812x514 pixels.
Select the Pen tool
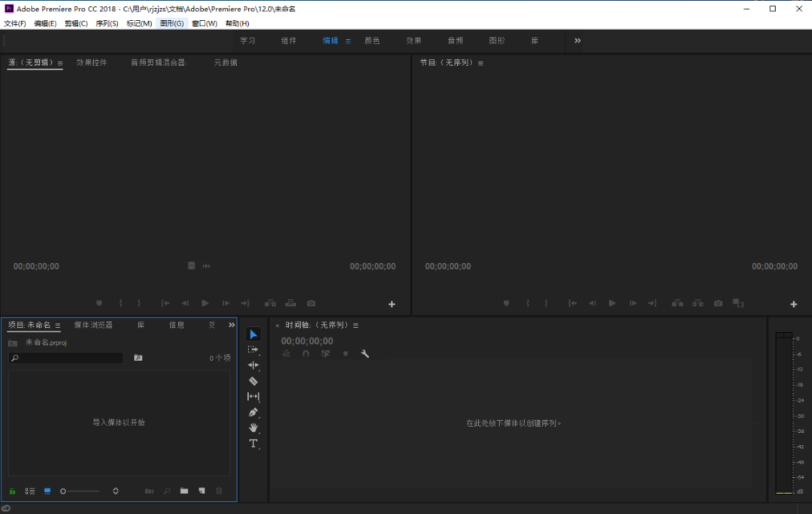coord(253,413)
